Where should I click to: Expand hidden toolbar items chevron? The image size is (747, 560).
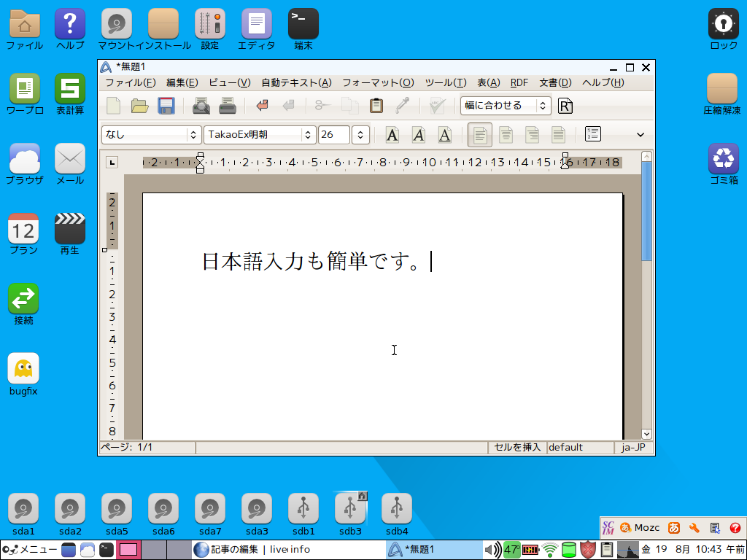tap(640, 135)
